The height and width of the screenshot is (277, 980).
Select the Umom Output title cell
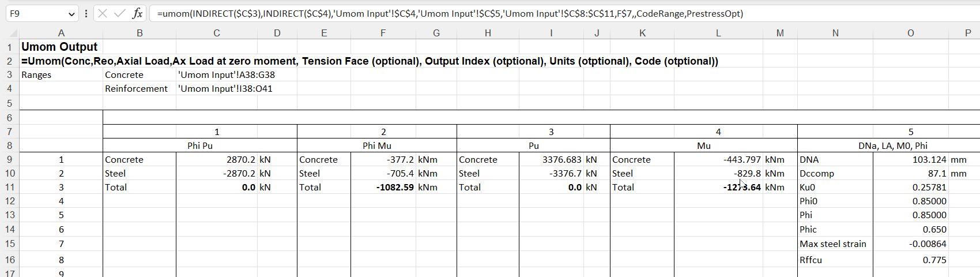[61, 47]
